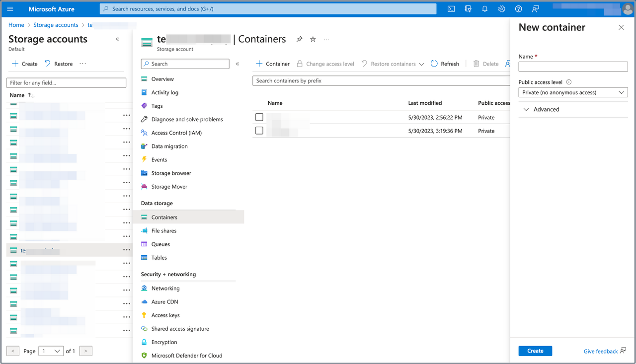Select File shares in Data storage
Image resolution: width=636 pixels, height=364 pixels.
[x=163, y=231]
